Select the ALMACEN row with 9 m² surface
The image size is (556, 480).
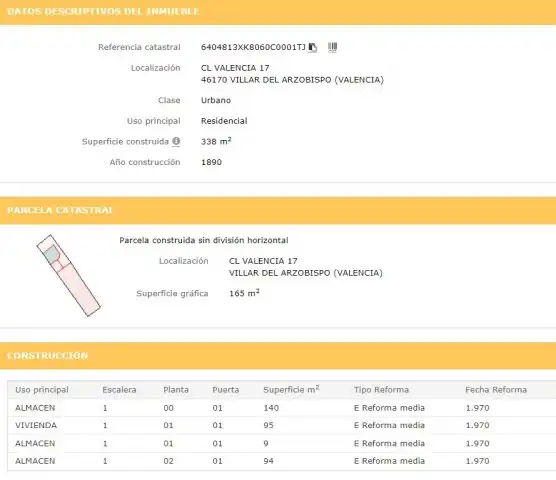click(x=282, y=443)
